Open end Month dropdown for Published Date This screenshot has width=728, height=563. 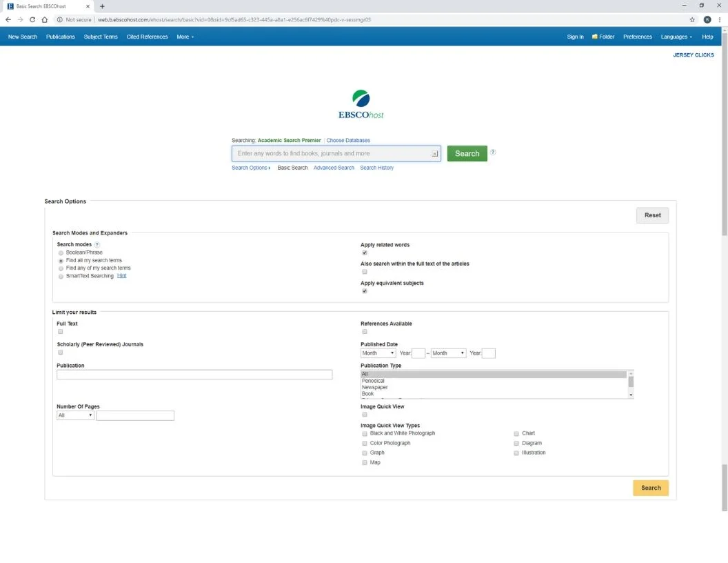[448, 353]
